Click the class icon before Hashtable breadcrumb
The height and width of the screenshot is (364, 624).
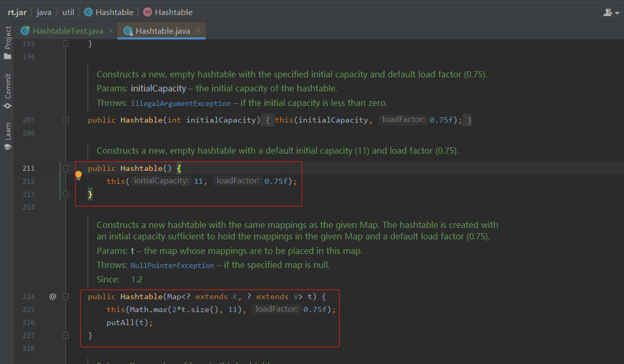pos(88,12)
